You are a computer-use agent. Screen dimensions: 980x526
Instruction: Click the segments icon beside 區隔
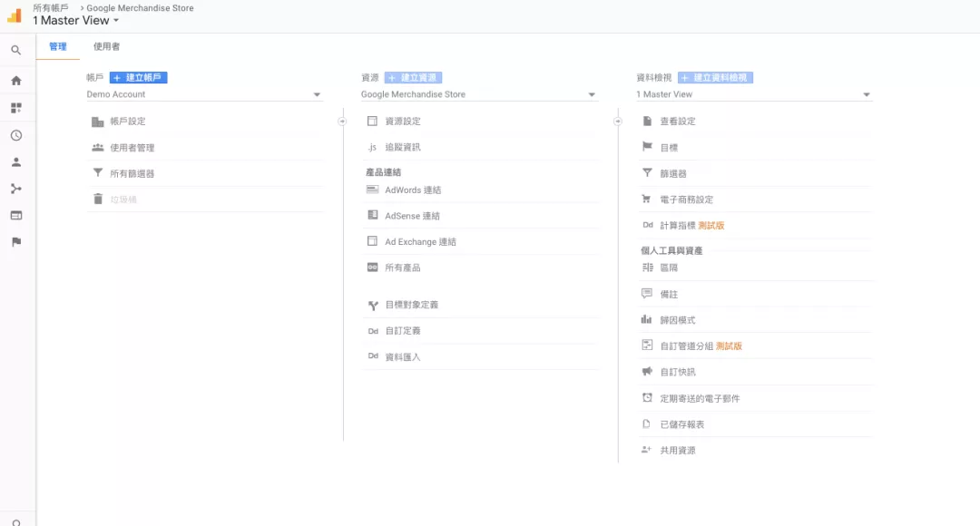point(648,268)
